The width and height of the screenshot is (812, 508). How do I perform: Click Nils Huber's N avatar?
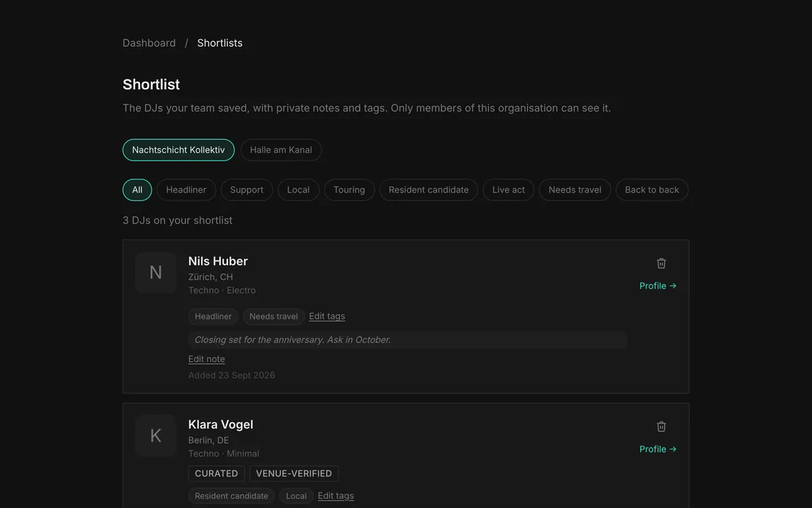(x=156, y=272)
